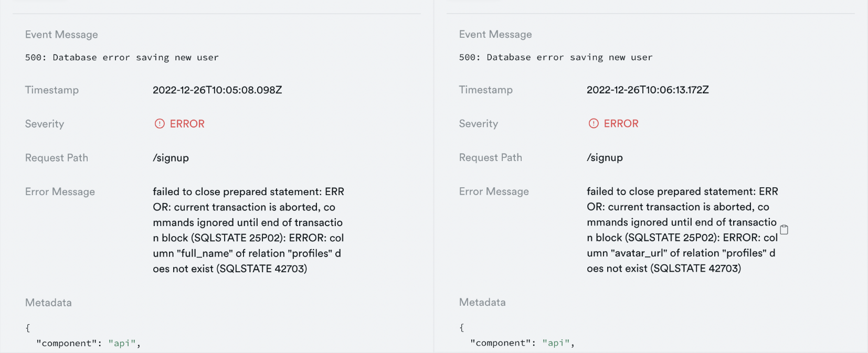Click the copy icon beside the avatar_url error message
Image resolution: width=868 pixels, height=353 pixels.
click(784, 230)
